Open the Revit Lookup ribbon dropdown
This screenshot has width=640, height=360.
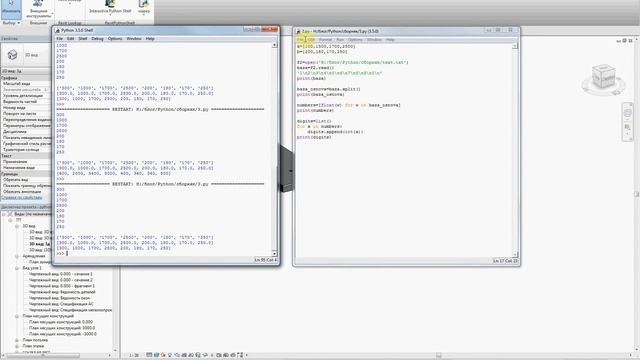pyautogui.click(x=69, y=2)
